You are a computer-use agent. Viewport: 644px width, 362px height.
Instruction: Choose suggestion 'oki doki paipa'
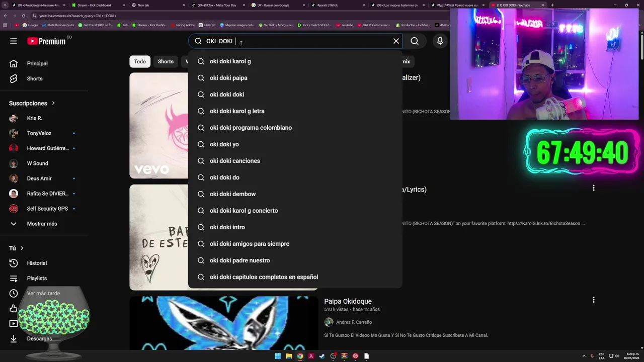[x=295, y=78]
